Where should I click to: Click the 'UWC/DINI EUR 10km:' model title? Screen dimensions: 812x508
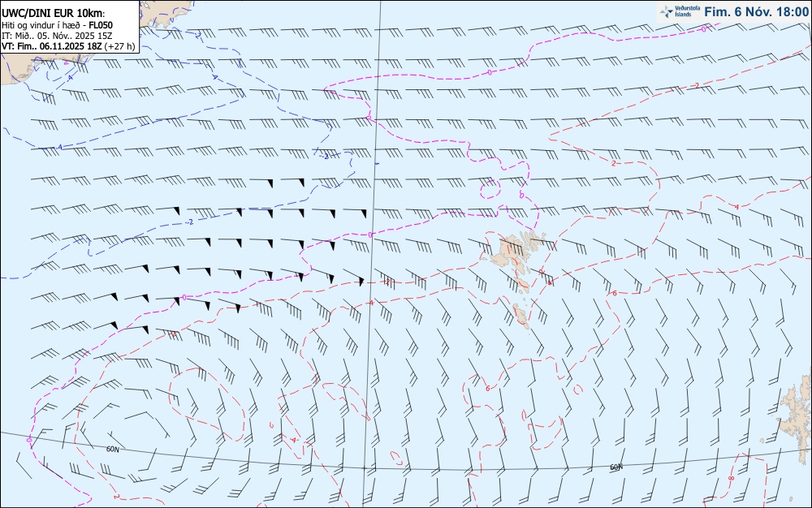click(x=54, y=13)
